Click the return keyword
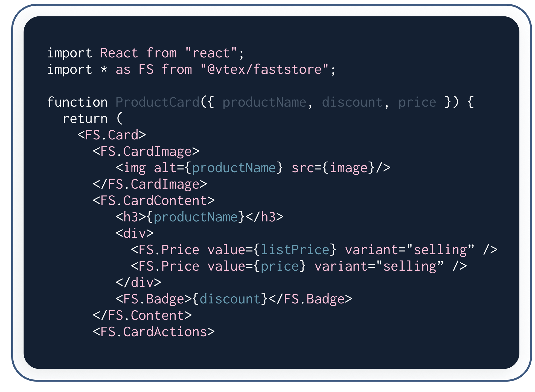535x392 pixels. point(85,119)
